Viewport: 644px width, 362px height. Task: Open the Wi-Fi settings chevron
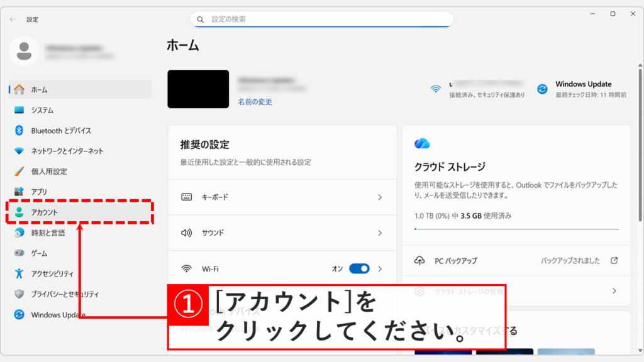tap(379, 268)
